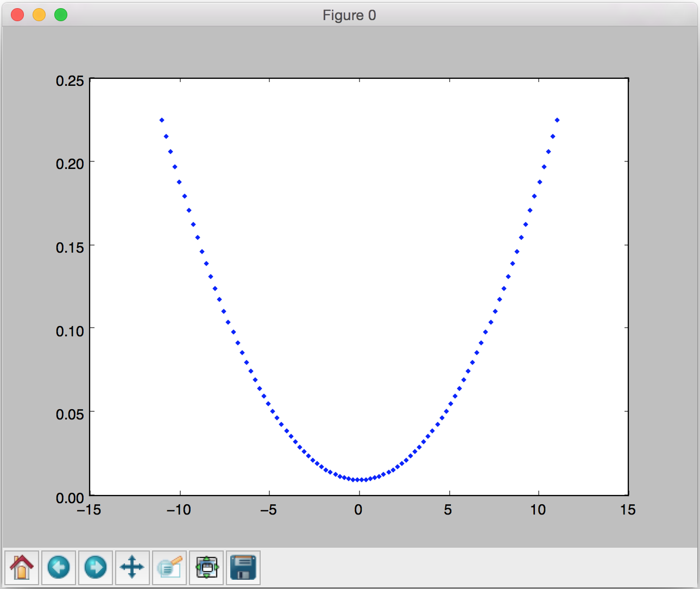700x589 pixels.
Task: Click the topmost data point on the right branch
Action: (557, 119)
